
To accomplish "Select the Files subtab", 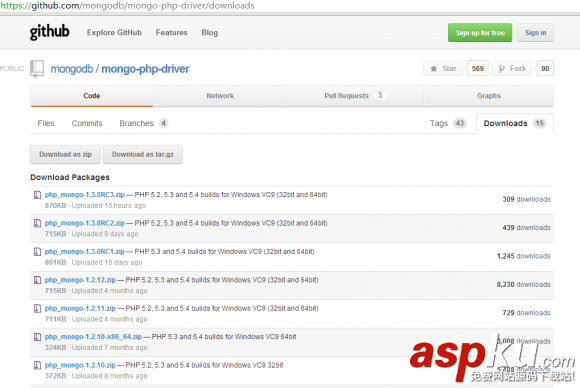I will [46, 123].
